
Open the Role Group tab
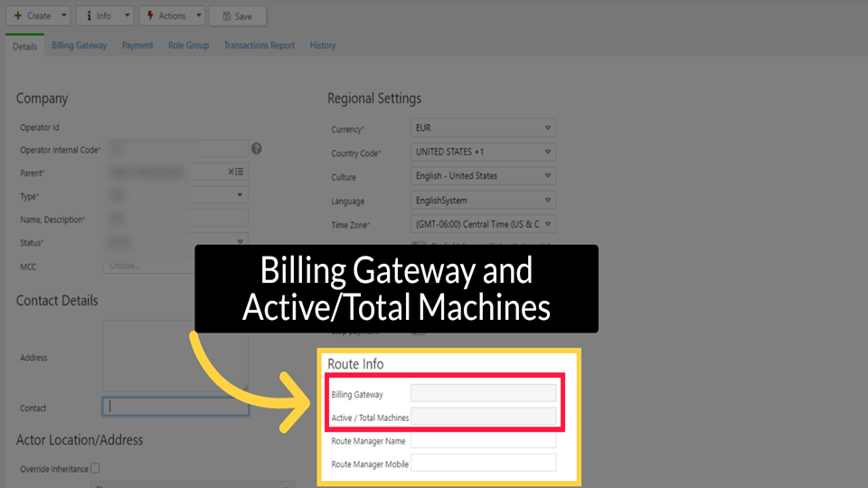tap(188, 45)
